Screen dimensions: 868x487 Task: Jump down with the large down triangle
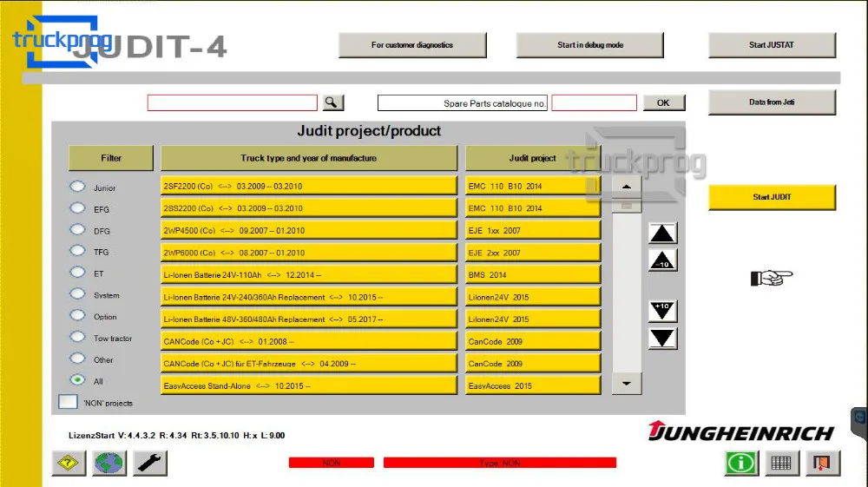(662, 339)
